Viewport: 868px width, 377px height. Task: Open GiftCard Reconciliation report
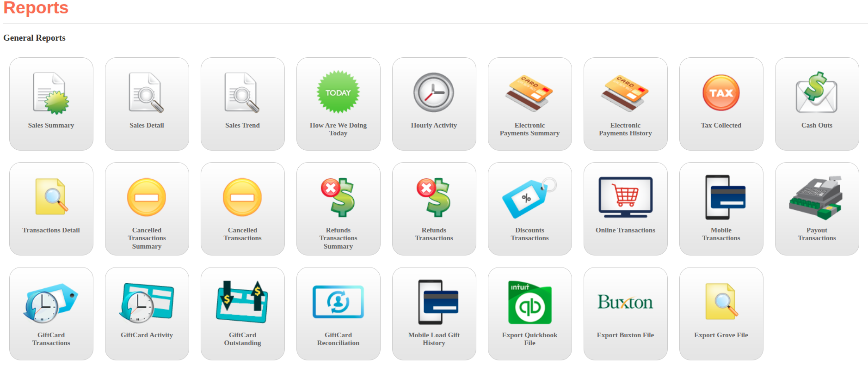[x=338, y=313]
